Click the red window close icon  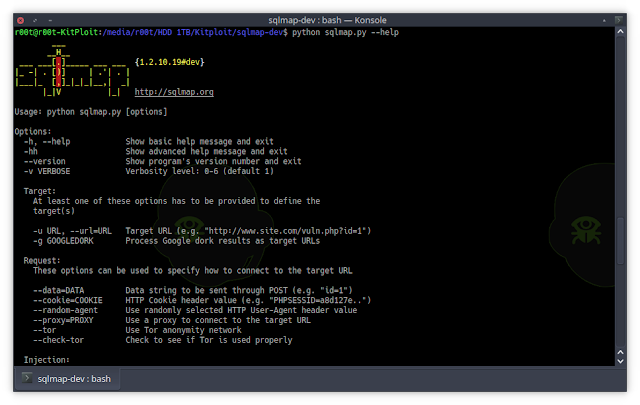click(x=21, y=20)
